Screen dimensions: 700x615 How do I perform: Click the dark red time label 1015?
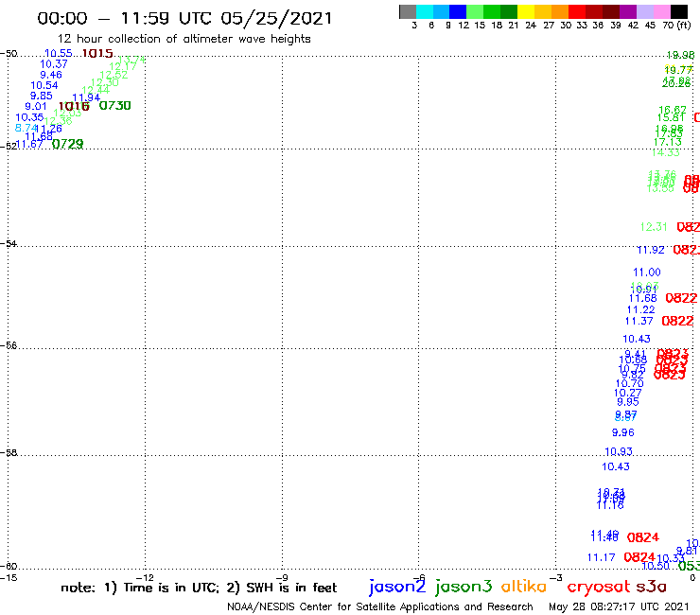tap(97, 54)
